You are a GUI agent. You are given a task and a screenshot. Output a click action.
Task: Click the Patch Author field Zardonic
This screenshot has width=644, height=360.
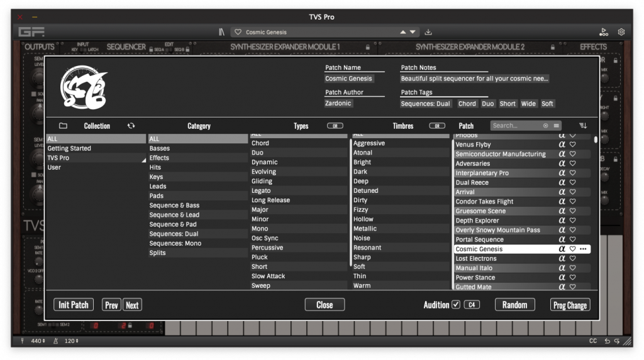pyautogui.click(x=338, y=103)
